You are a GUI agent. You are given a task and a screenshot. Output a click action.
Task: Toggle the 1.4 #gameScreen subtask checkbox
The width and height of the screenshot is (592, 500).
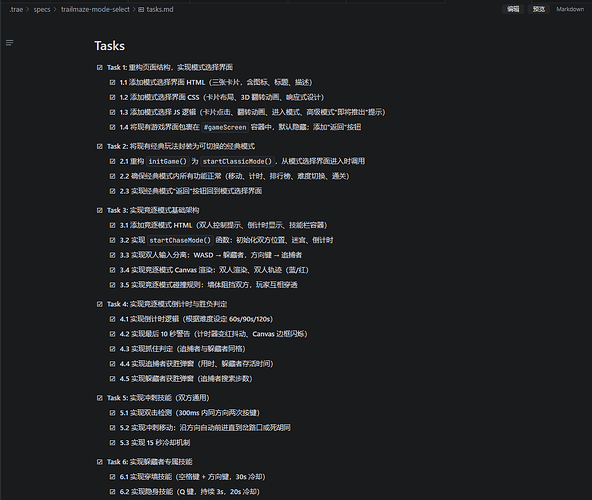point(113,127)
